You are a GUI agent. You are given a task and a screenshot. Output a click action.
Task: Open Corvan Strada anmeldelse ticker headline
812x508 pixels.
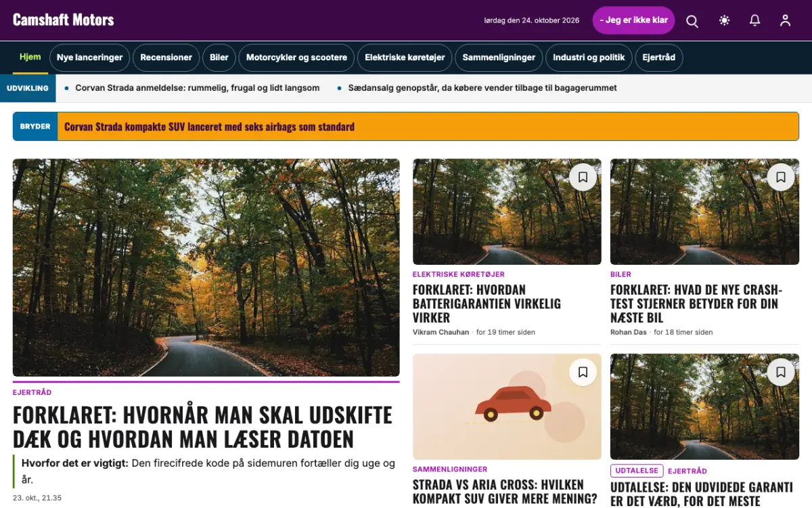pos(198,88)
